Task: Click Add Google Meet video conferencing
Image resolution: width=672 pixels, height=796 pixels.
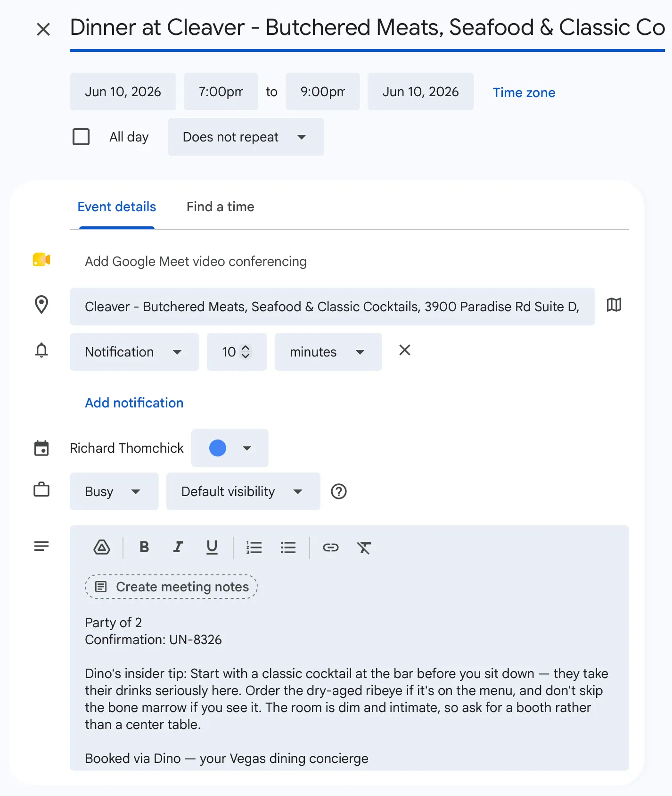Action: [x=196, y=261]
